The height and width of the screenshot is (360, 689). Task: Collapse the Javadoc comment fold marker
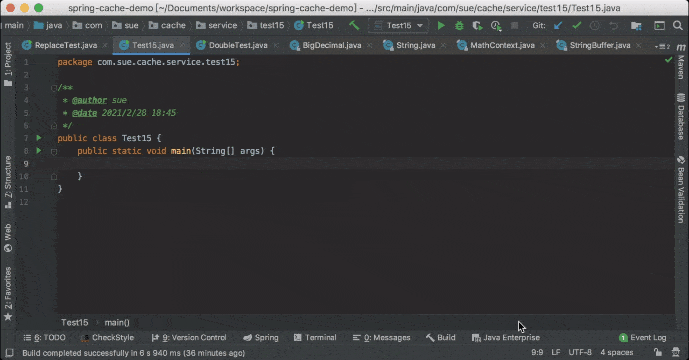click(54, 88)
